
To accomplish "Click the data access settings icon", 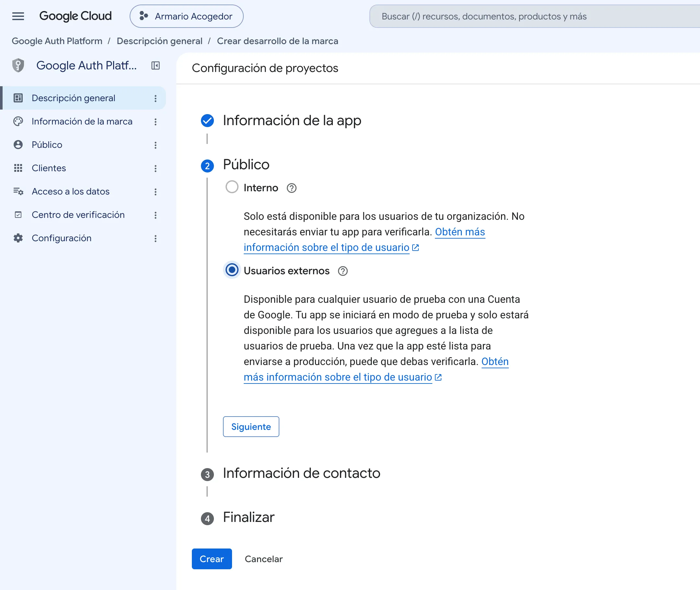I will pyautogui.click(x=18, y=191).
